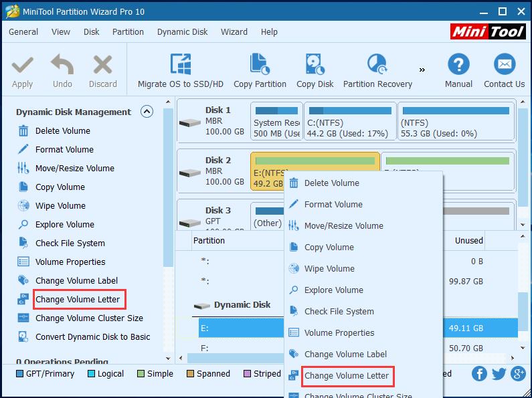The height and width of the screenshot is (398, 532).
Task: Choose Change Volume Label in context menu
Action: tap(364, 354)
